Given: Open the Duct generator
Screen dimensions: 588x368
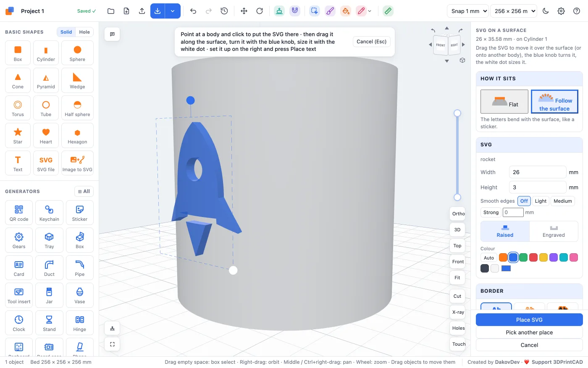Looking at the screenshot, I should (49, 268).
